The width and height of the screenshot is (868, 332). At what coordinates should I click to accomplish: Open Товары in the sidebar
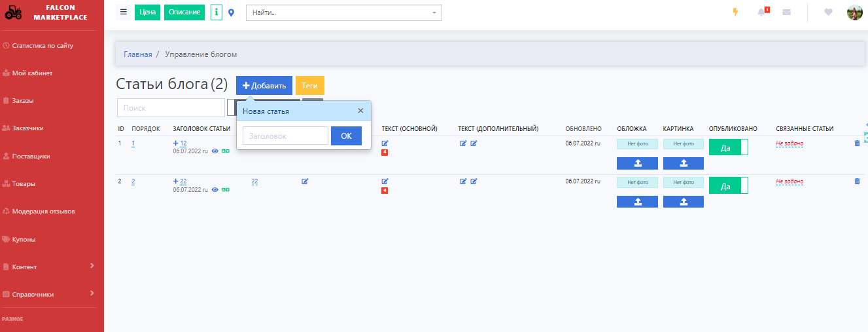pos(24,184)
